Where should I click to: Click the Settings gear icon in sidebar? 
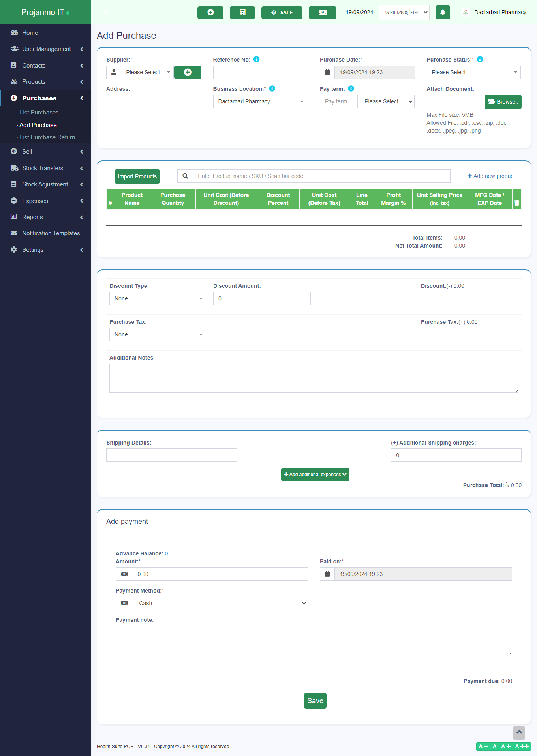(x=14, y=249)
